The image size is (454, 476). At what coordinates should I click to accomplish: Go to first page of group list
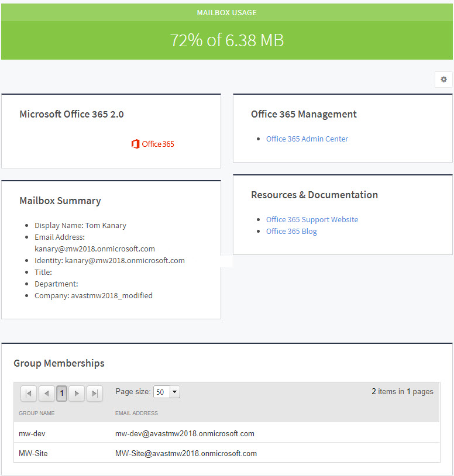point(29,394)
